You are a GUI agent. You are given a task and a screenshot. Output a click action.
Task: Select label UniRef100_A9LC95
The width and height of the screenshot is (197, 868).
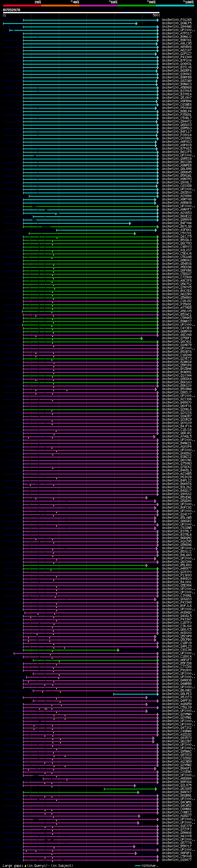177,43
